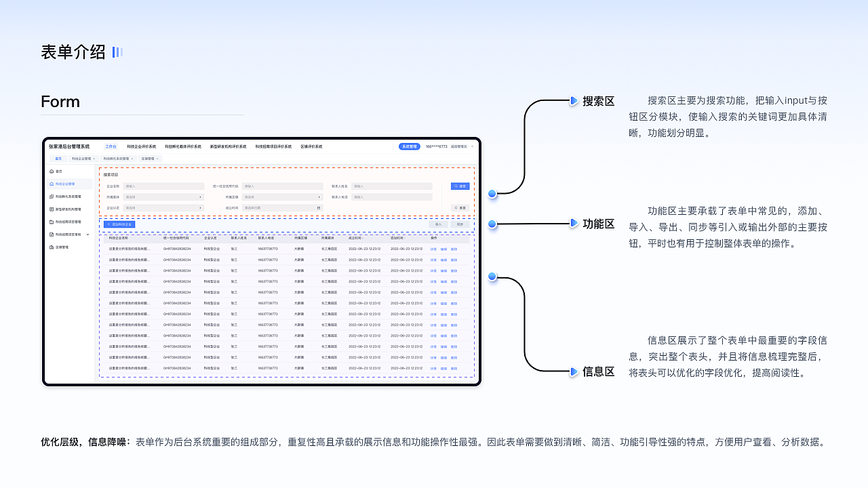Select the 科技企业管理 sidebar icon
Screen dimensions: 868x488
52,184
